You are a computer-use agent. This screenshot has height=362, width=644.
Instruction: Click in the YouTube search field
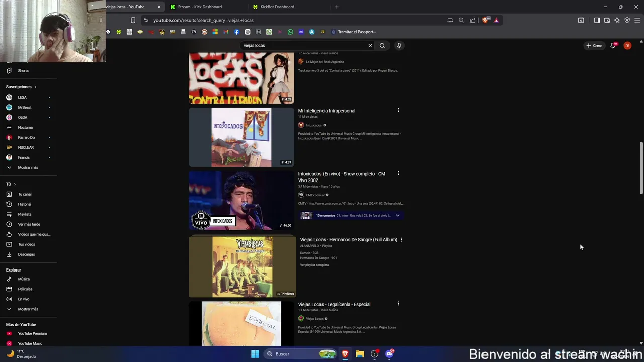tap(304, 45)
